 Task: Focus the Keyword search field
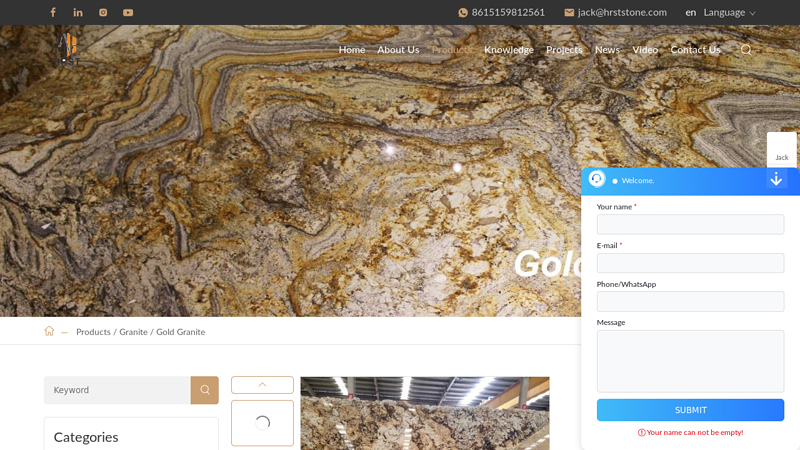(x=117, y=390)
